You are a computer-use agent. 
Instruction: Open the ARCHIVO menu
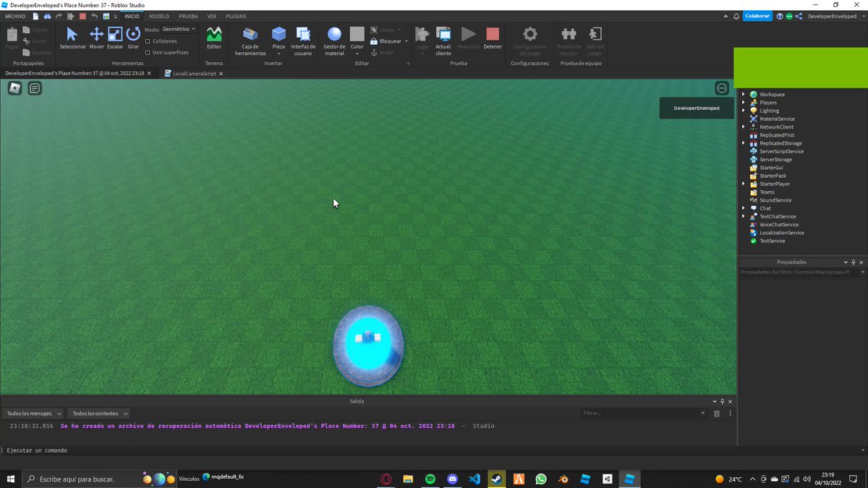[14, 16]
